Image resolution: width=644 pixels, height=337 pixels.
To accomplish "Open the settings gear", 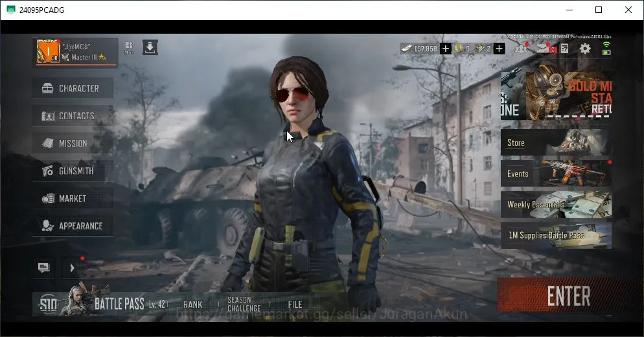I will click(585, 49).
